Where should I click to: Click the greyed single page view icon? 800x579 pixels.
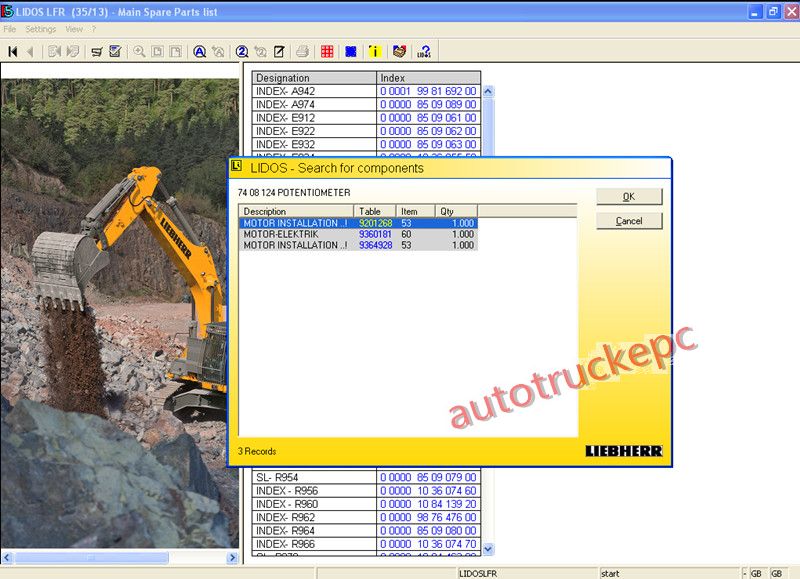pyautogui.click(x=157, y=52)
